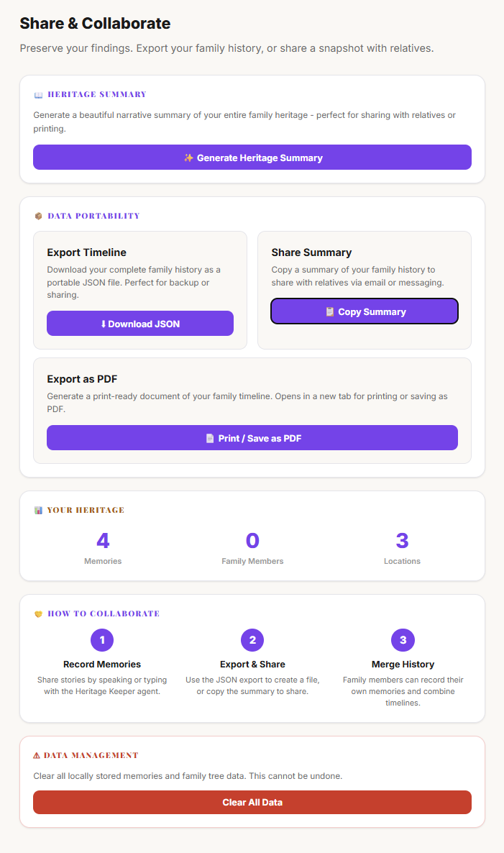Click the handshake icon beside How to Collaborate

[x=38, y=614]
